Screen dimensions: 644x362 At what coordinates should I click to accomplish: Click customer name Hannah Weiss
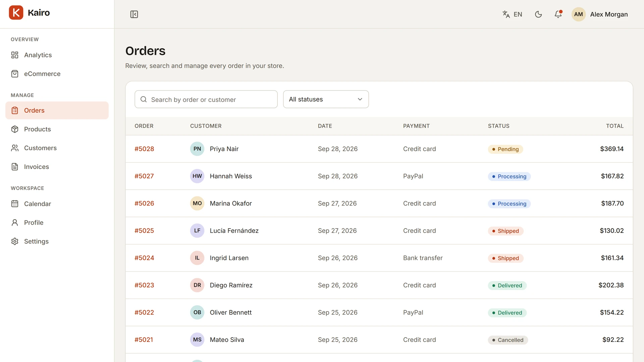coord(231,176)
